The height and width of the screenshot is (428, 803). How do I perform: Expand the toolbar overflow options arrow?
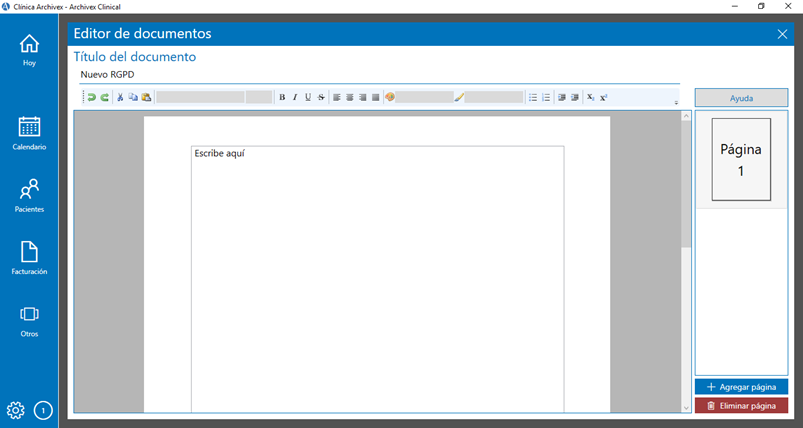tap(676, 102)
